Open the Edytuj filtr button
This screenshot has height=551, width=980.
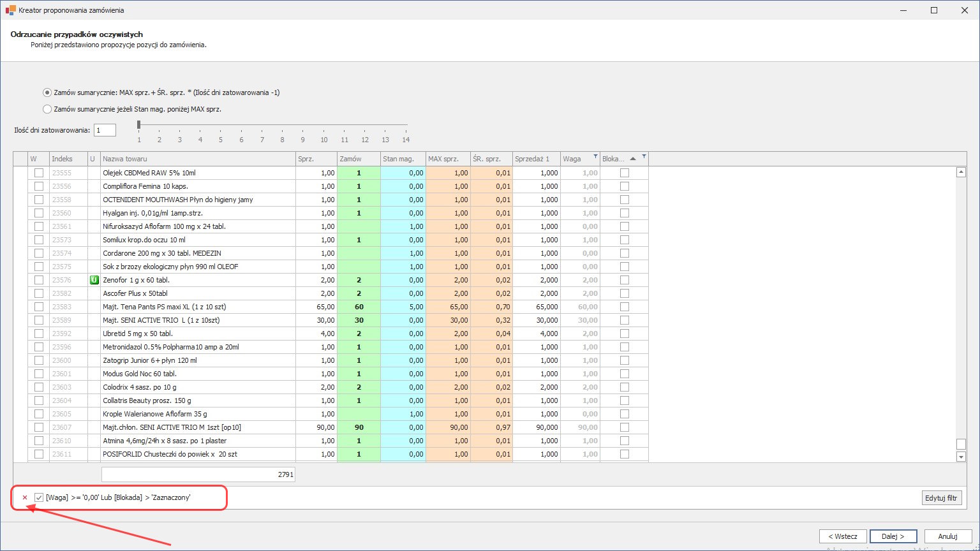point(942,498)
